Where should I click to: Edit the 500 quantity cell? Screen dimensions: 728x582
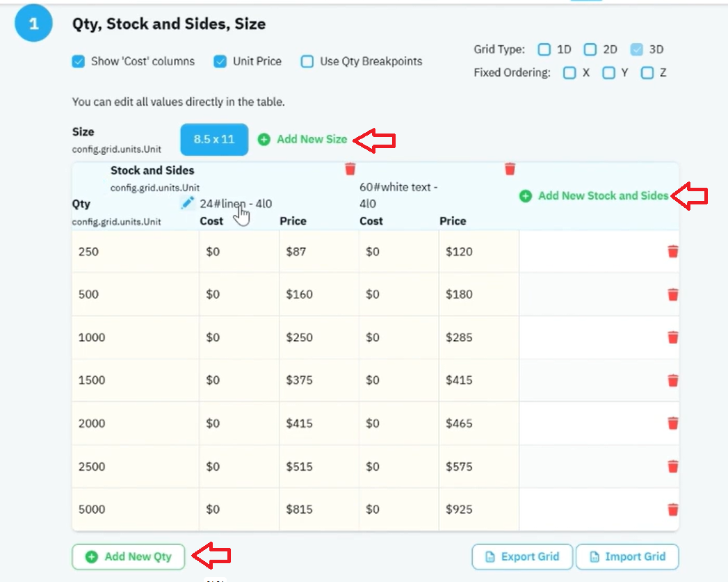pos(136,294)
